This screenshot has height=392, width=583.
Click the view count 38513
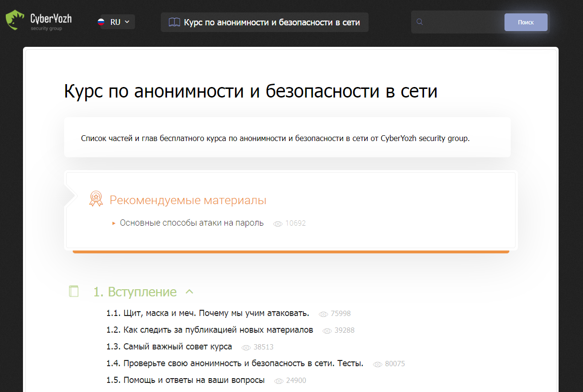pos(264,347)
